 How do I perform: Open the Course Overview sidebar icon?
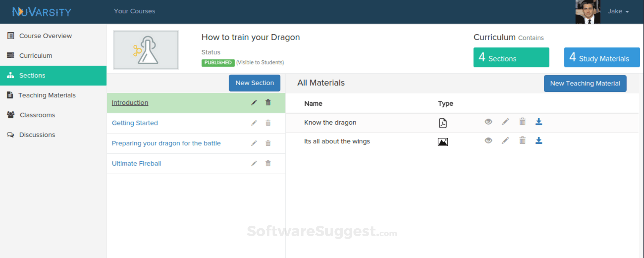(x=10, y=36)
